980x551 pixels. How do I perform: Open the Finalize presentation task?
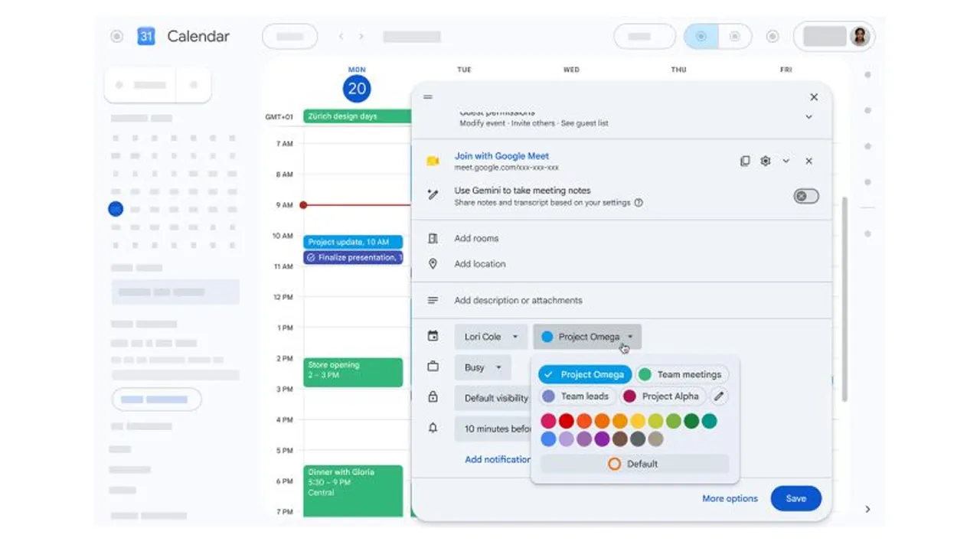click(353, 258)
